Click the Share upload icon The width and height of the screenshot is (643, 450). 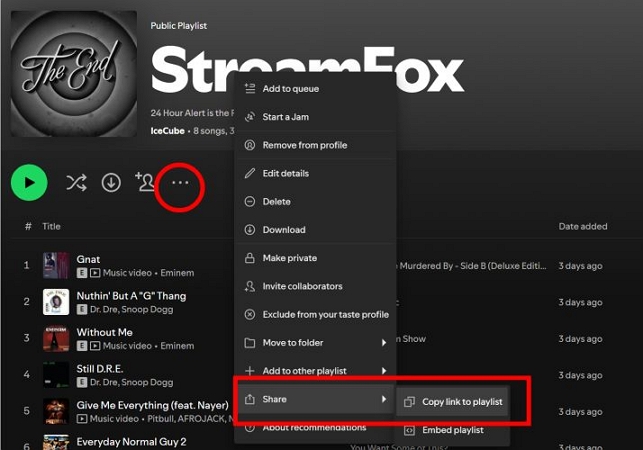pos(250,399)
